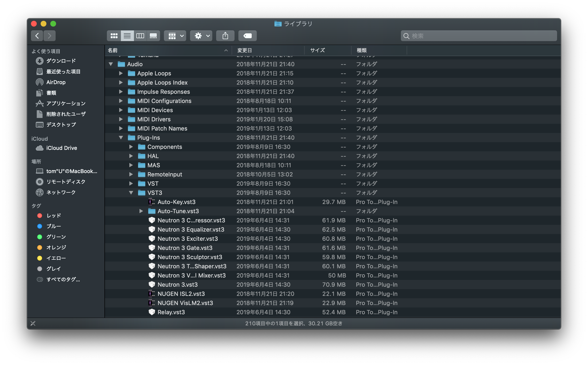Click the edit tags button
Viewport: 588px width, 365px height.
pyautogui.click(x=248, y=36)
